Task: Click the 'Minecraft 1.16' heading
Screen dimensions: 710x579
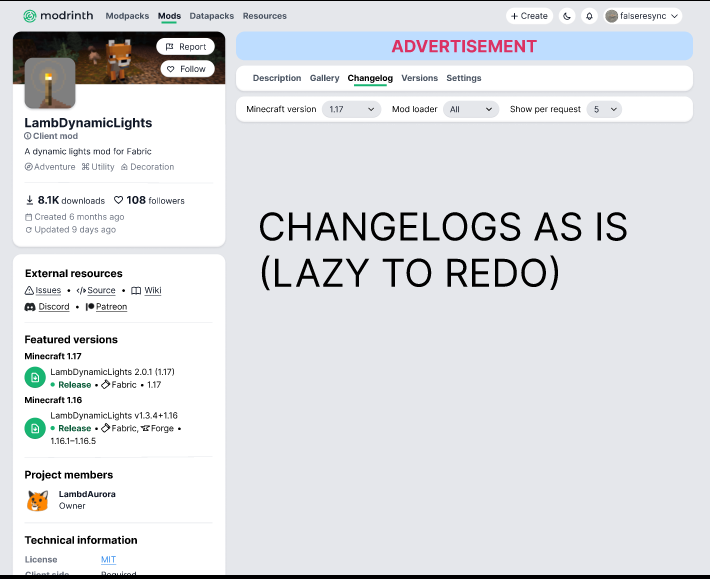Action: point(53,400)
